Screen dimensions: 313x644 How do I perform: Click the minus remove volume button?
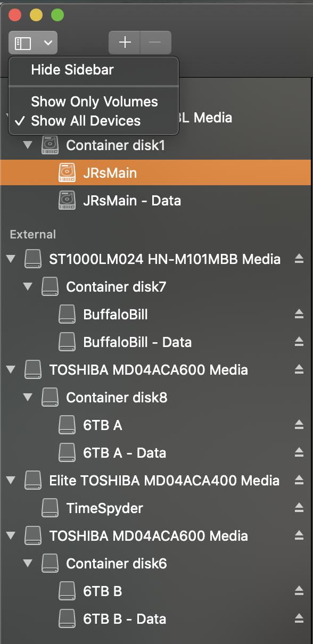point(155,43)
